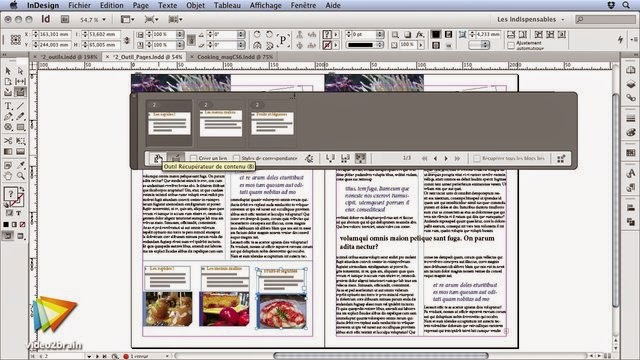Select the Direct Selection tool

point(20,71)
